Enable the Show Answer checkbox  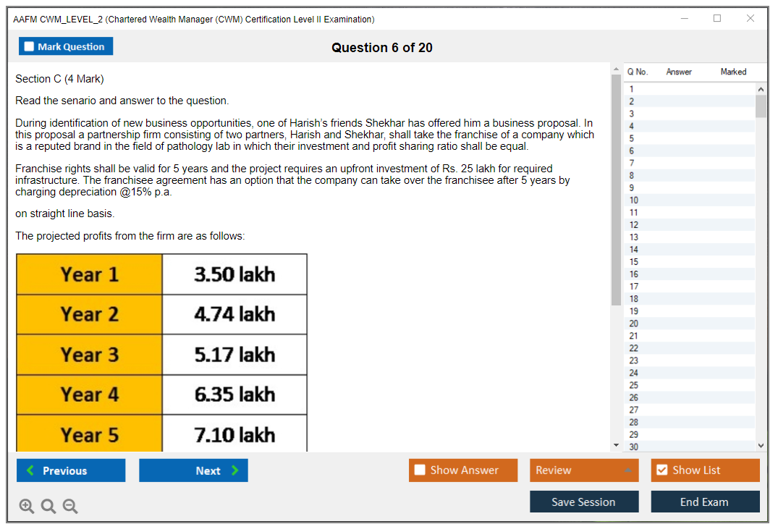(420, 470)
